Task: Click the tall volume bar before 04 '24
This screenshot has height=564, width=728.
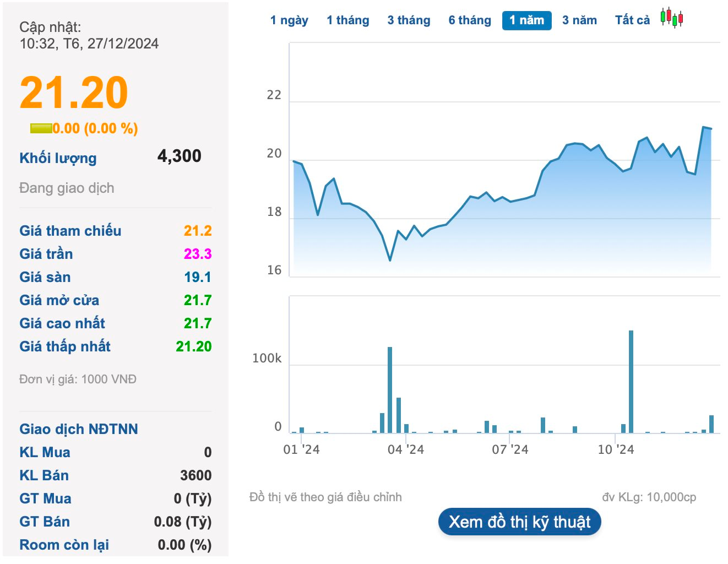Action: 390,390
